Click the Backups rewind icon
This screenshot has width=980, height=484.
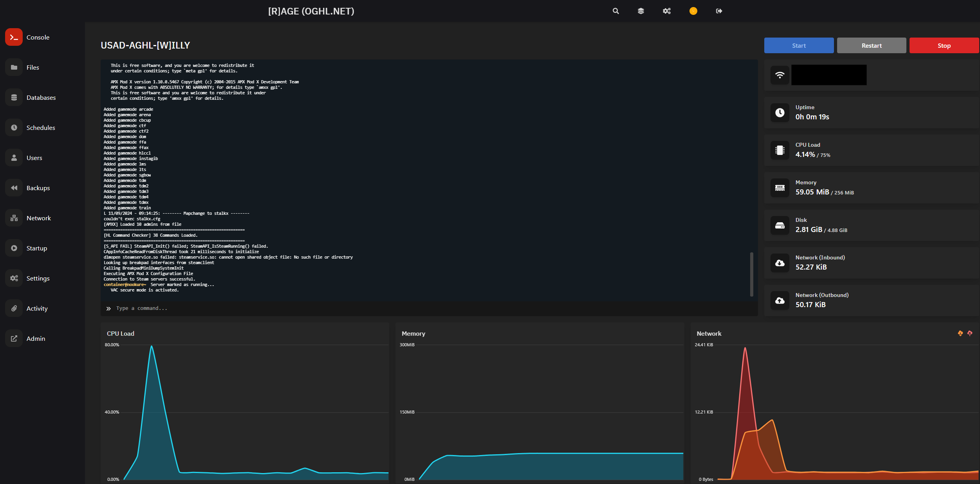(14, 188)
